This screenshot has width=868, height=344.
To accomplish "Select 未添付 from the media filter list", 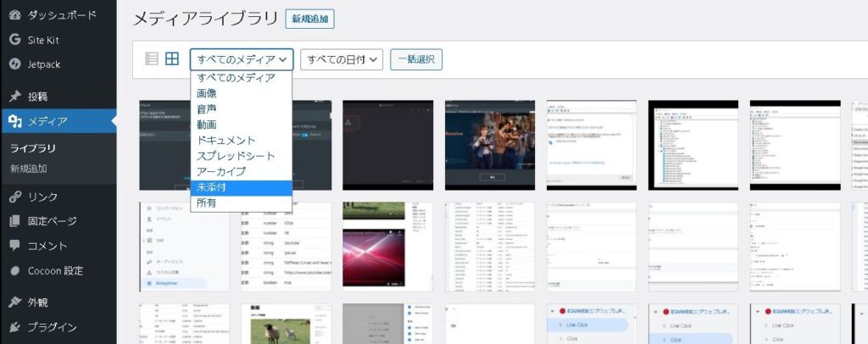I will [211, 187].
